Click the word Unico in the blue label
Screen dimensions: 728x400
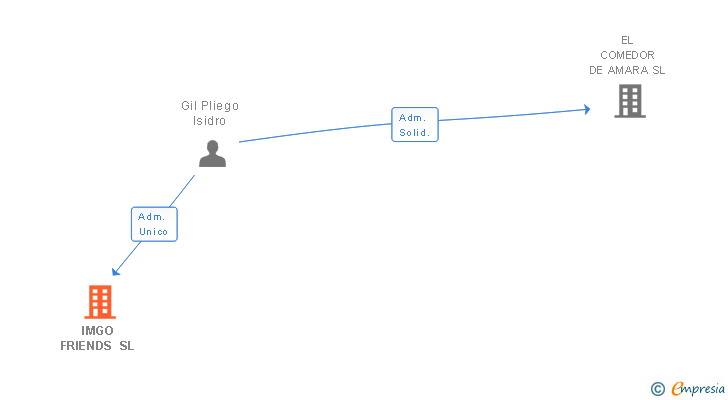tap(154, 232)
